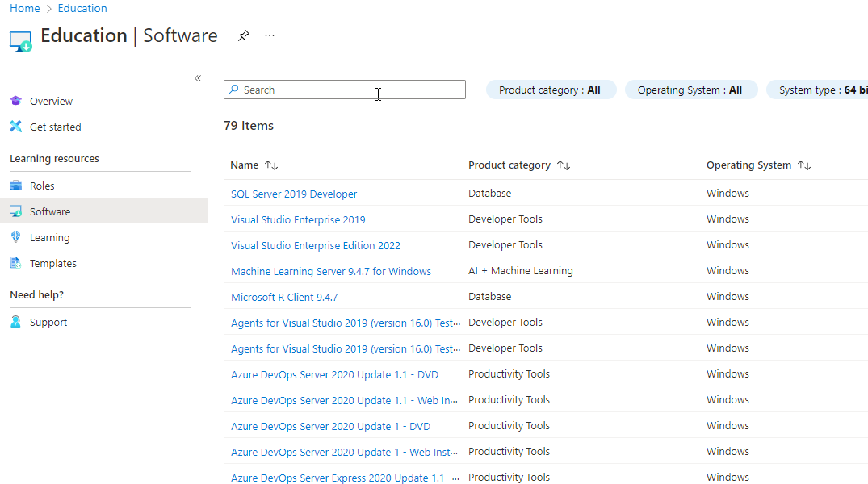Click the Get started icon in sidebar

click(15, 127)
